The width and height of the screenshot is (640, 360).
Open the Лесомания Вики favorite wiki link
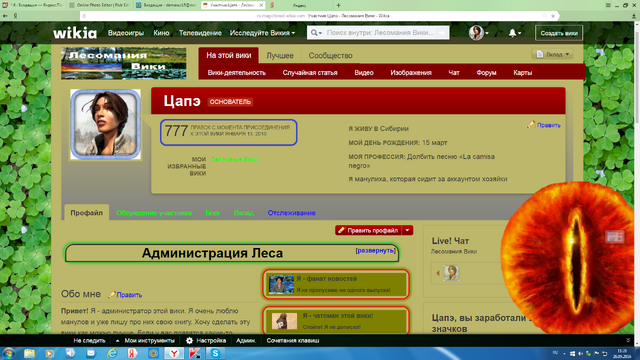[234, 159]
